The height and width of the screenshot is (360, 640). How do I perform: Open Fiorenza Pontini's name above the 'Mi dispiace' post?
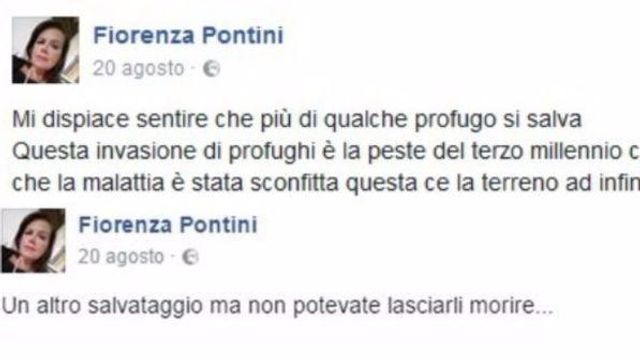click(x=188, y=35)
